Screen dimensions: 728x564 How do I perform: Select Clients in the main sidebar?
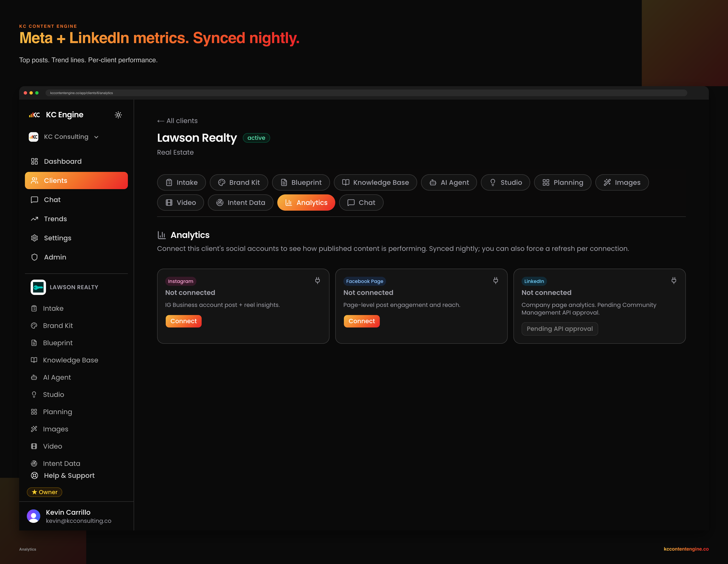76,180
